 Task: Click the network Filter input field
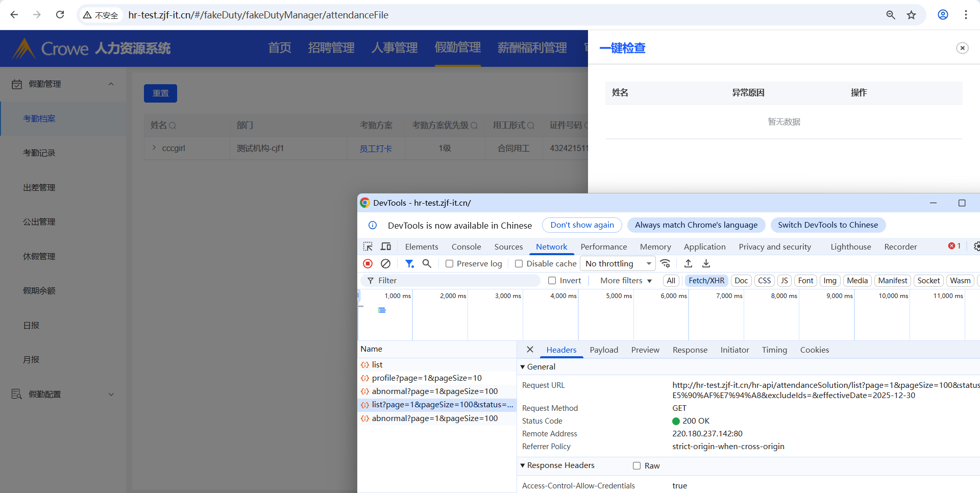click(x=454, y=281)
